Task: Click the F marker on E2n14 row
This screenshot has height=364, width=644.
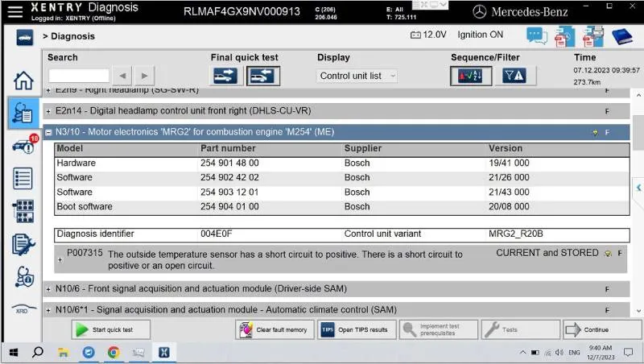Action: [607, 111]
